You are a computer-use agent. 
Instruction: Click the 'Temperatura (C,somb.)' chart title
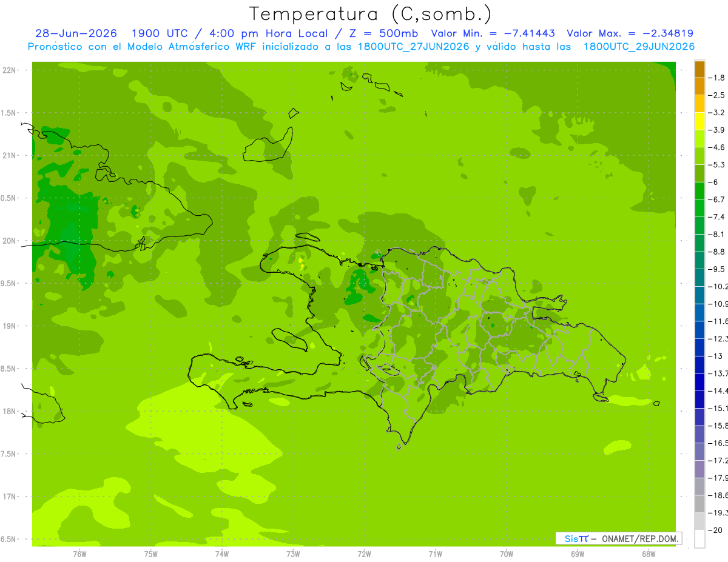371,15
